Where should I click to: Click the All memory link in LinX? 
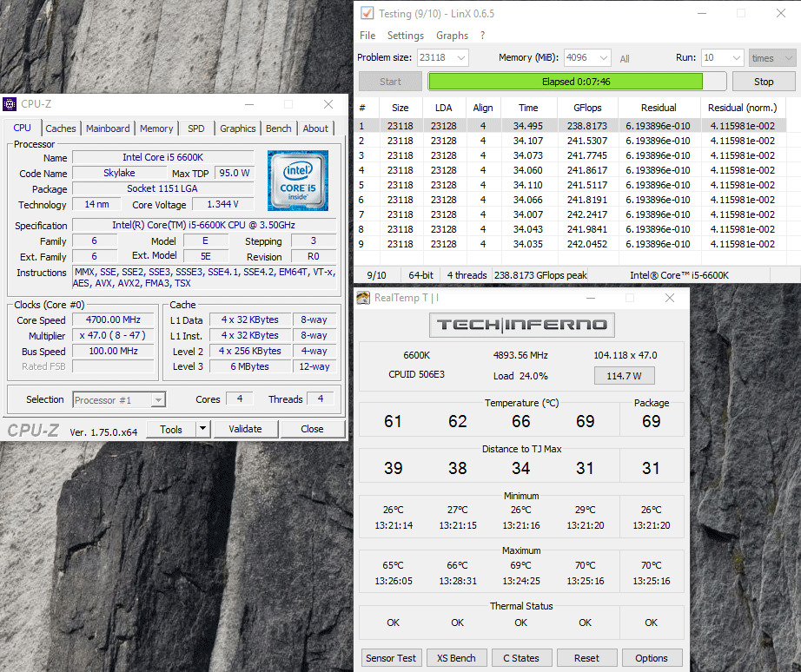click(x=625, y=59)
